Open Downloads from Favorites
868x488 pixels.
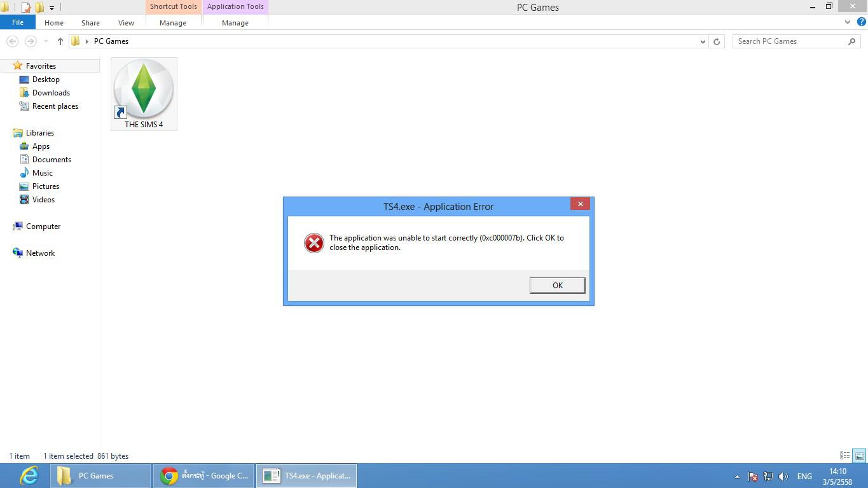51,93
